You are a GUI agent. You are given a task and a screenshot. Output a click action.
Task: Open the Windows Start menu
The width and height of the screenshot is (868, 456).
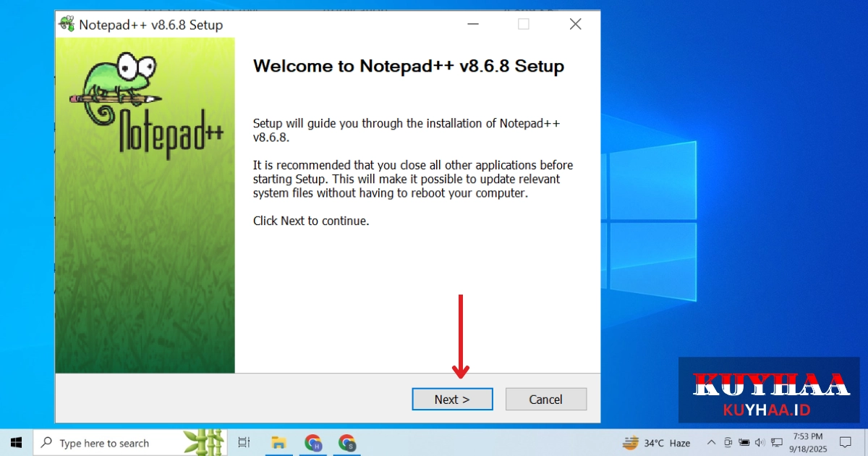pos(16,442)
